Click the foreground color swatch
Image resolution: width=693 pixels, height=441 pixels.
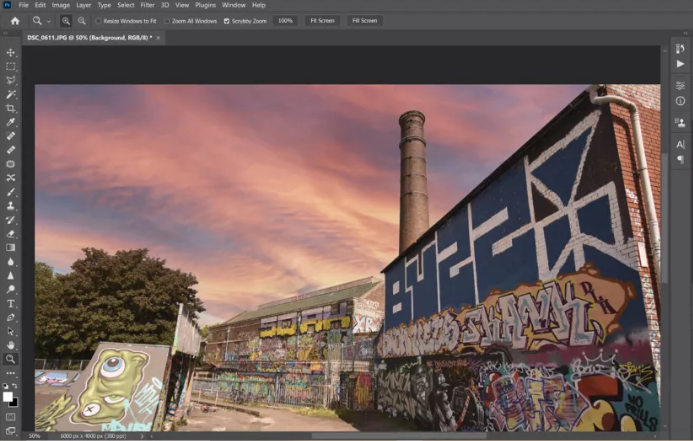(8, 396)
